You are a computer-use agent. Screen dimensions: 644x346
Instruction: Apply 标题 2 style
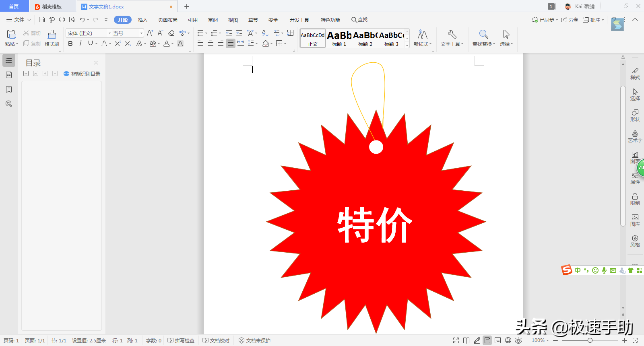365,39
